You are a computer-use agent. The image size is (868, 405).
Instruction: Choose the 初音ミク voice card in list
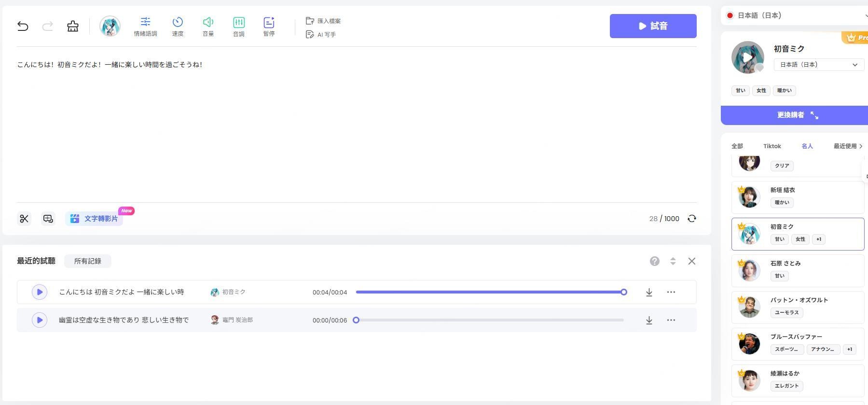point(798,234)
